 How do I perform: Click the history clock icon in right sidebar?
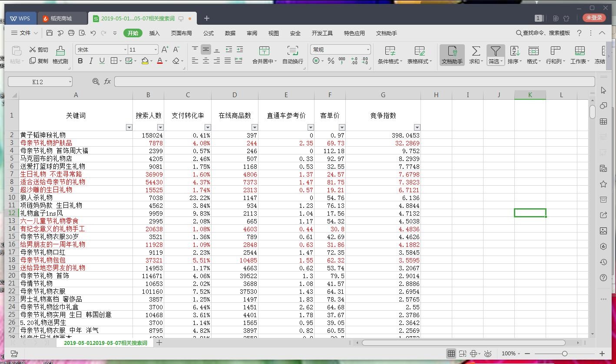(x=603, y=262)
